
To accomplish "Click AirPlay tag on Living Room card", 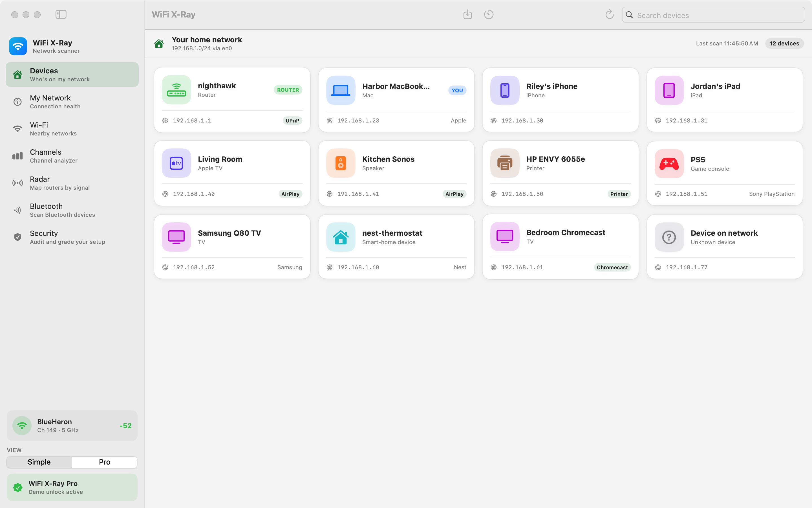I will pyautogui.click(x=290, y=194).
